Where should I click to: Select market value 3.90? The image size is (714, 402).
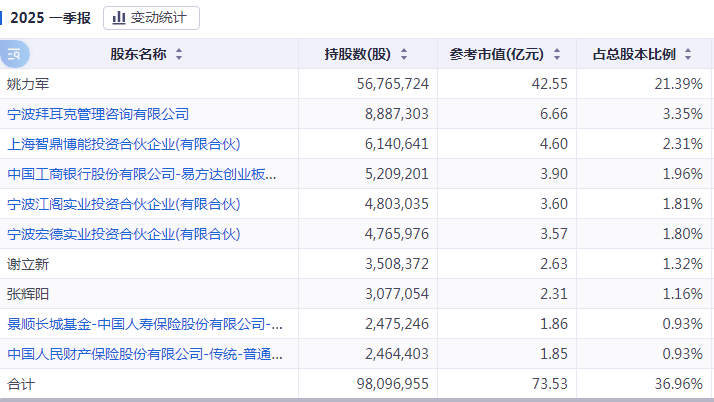pyautogui.click(x=554, y=174)
